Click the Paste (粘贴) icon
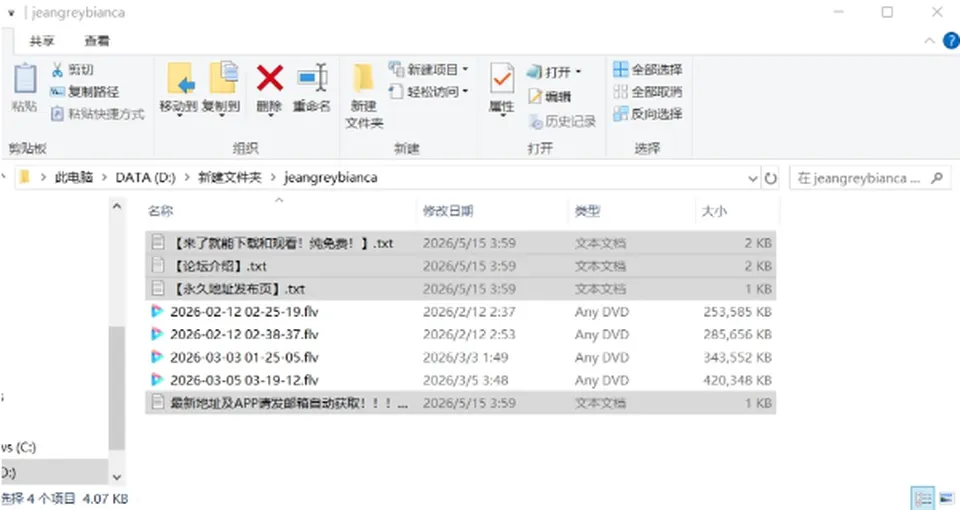960x510 pixels. 24,80
